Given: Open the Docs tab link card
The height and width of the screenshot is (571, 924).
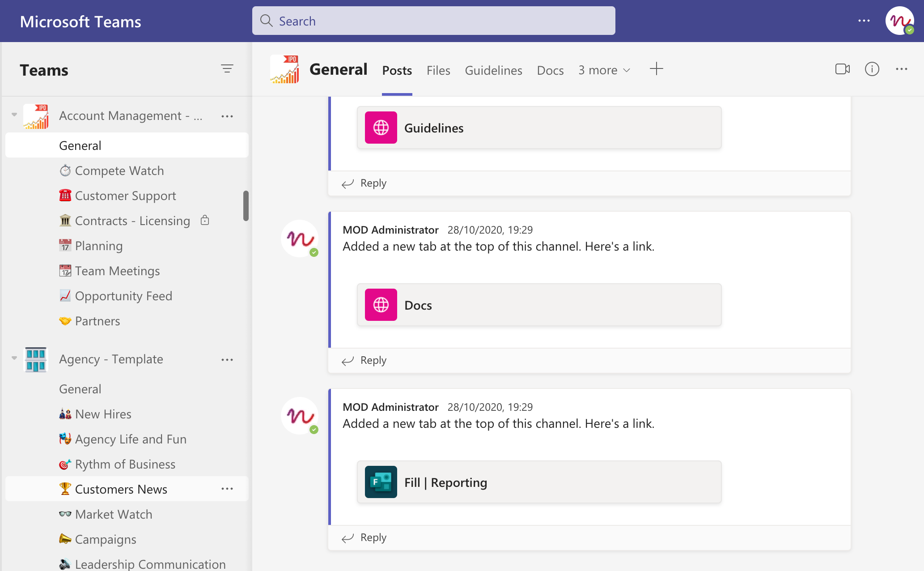Looking at the screenshot, I should pos(538,305).
